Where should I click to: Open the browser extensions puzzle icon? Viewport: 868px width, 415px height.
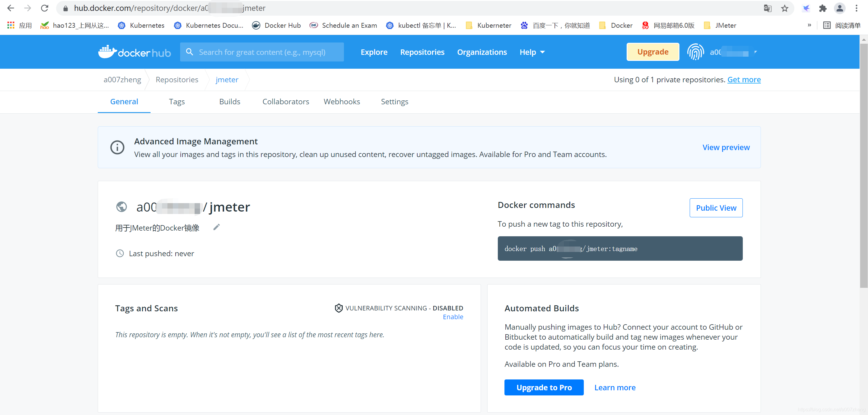pos(822,8)
